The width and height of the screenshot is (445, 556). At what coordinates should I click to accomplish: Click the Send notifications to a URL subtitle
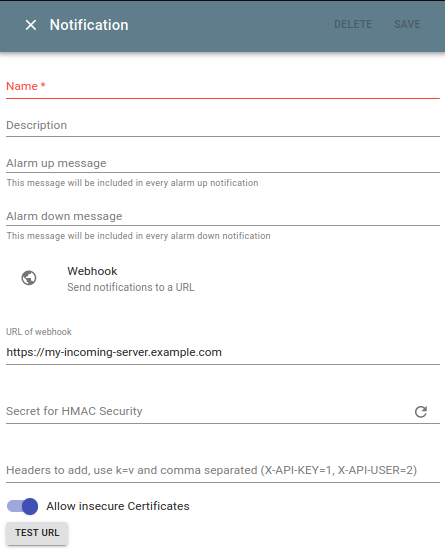[131, 287]
